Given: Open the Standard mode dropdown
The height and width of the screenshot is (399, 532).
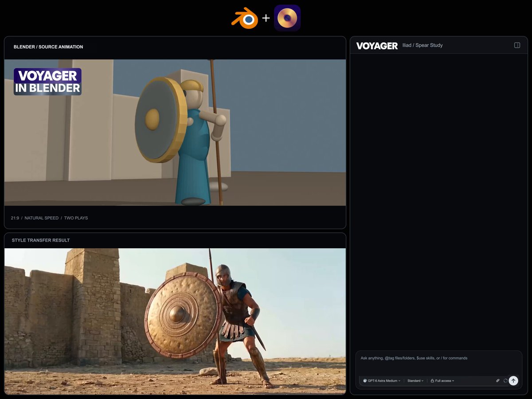Looking at the screenshot, I should 415,381.
